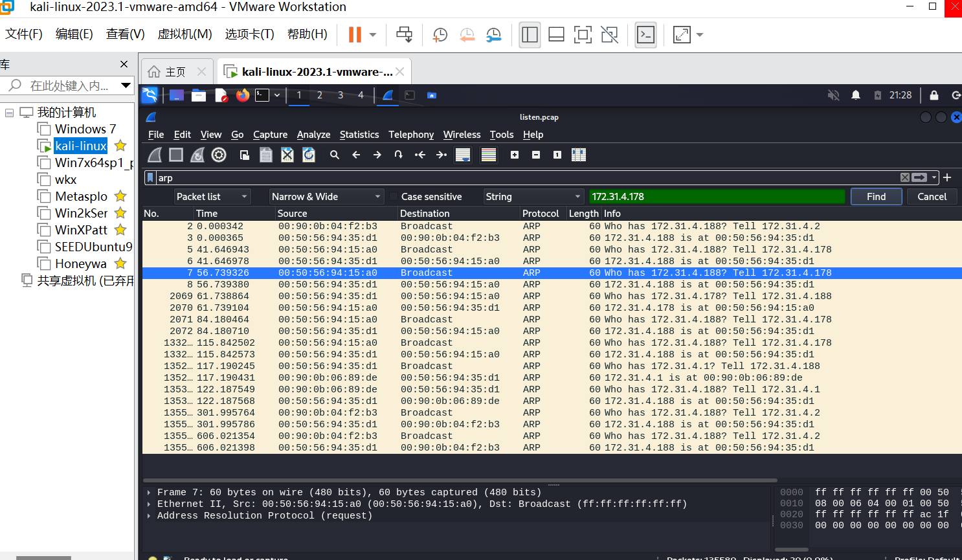Open VMware pause button dropdown arrow
Screen dimensions: 962x560
(x=373, y=35)
